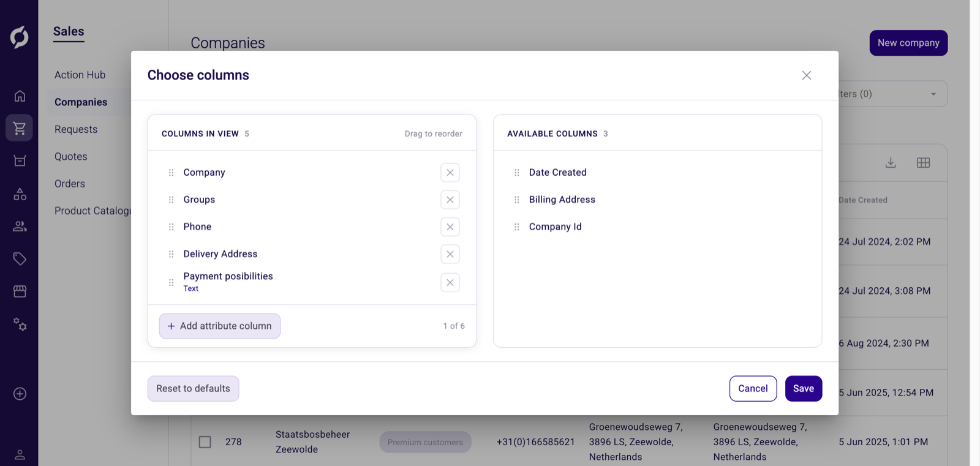
Task: Open the storefront sidebar icon
Action: (x=20, y=291)
